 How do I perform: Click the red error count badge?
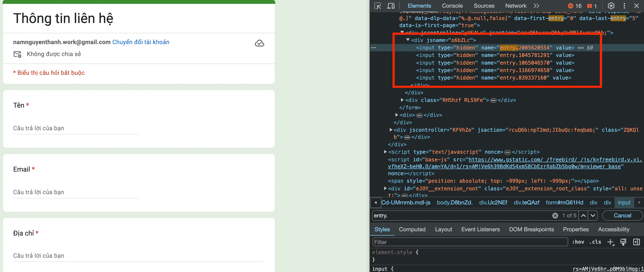(575, 6)
